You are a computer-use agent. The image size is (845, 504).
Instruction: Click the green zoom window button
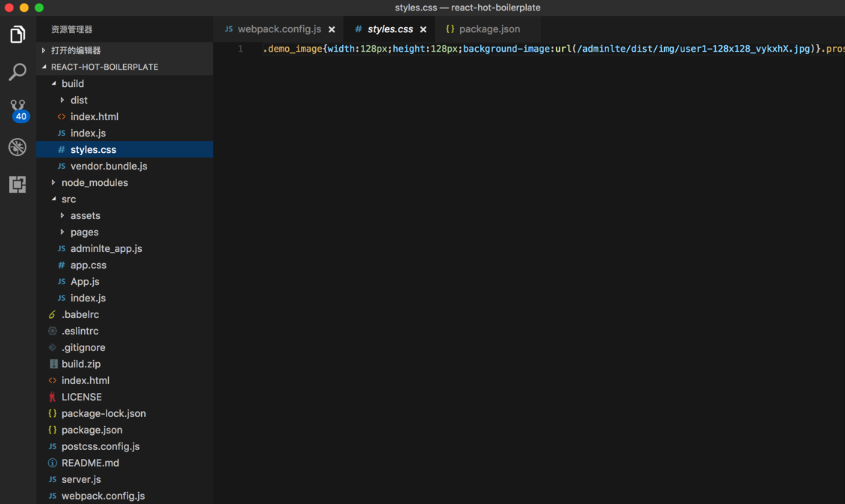(x=39, y=7)
